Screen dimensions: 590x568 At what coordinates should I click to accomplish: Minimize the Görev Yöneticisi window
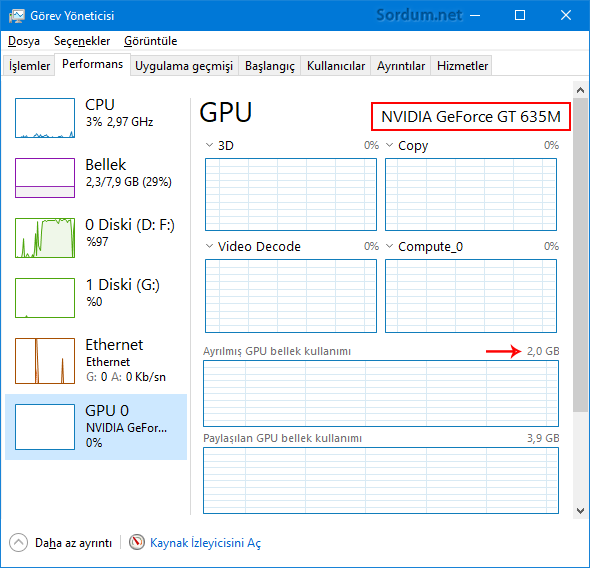[475, 15]
